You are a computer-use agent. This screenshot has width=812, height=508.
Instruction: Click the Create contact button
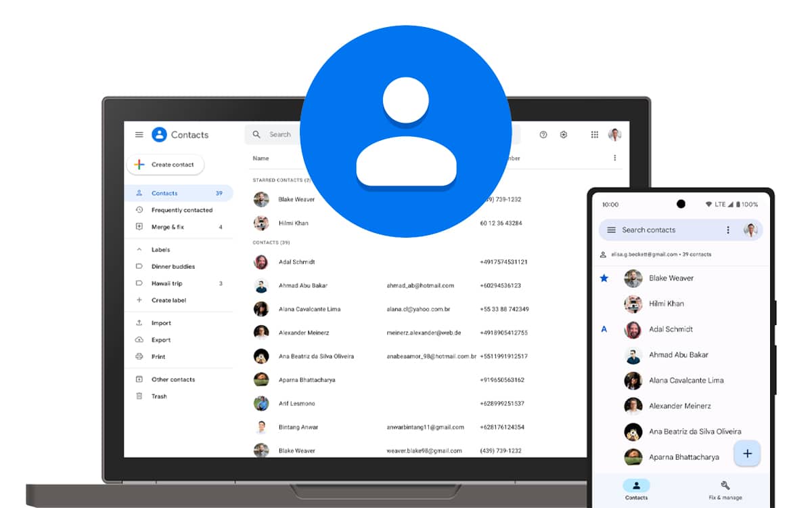(x=165, y=165)
